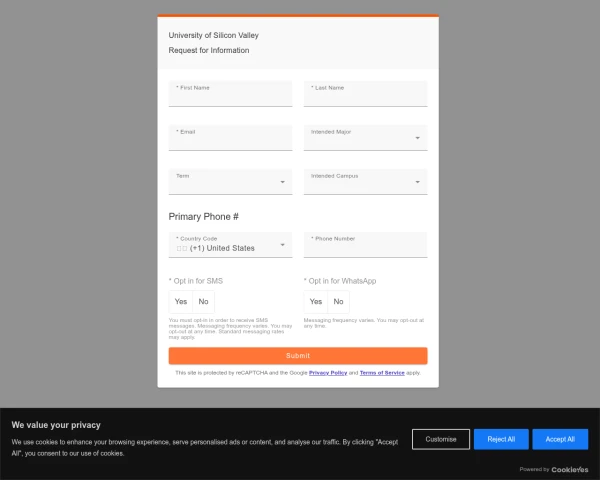600x480 pixels.
Task: Reject all cookies in the banner
Action: click(501, 439)
